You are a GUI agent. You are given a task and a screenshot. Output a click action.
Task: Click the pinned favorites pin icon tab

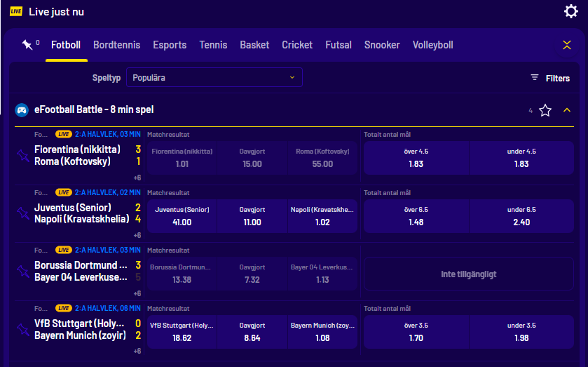(27, 45)
